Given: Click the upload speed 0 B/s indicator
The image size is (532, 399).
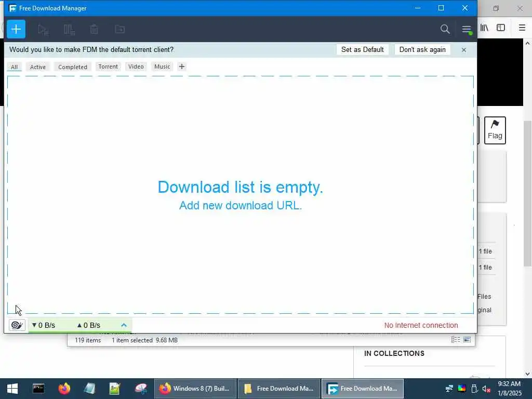Looking at the screenshot, I should tap(88, 325).
